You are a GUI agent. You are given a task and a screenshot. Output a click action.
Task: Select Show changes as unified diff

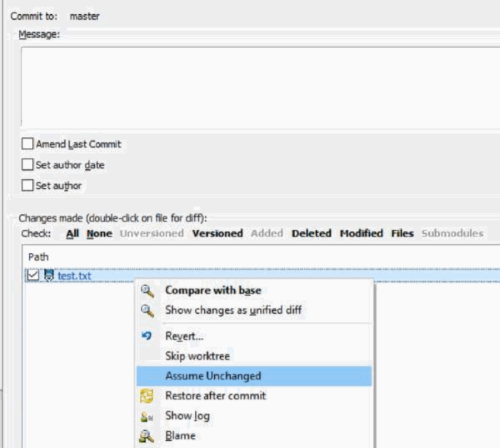click(x=254, y=310)
